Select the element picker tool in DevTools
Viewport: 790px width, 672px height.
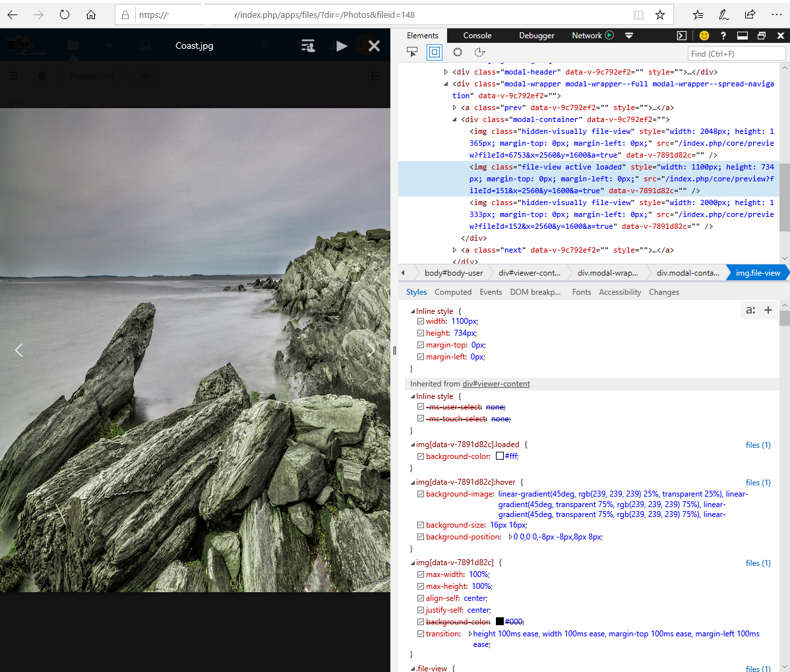click(412, 52)
